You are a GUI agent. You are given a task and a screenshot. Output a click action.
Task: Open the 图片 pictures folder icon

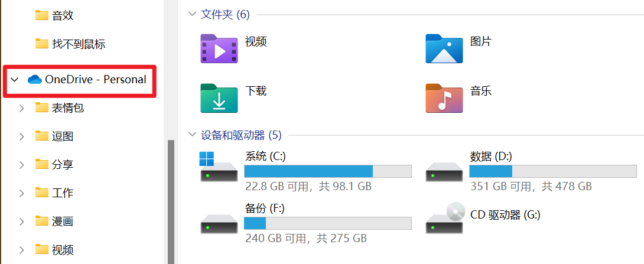pyautogui.click(x=444, y=48)
